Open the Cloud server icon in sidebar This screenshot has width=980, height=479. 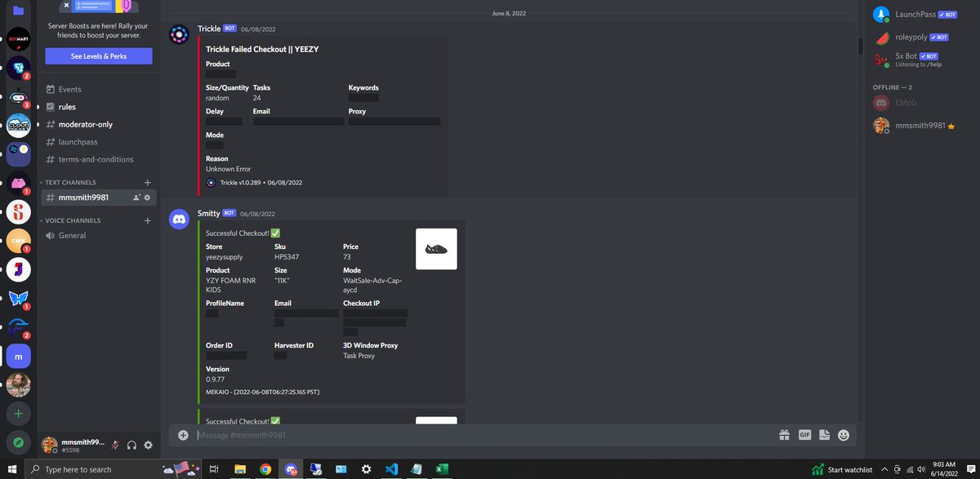coord(18,125)
